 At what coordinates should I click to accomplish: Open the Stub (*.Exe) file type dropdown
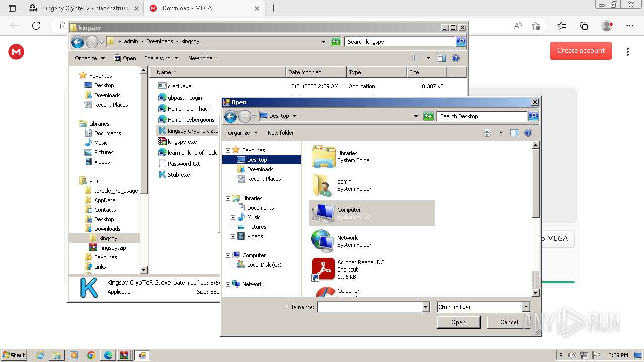[526, 307]
